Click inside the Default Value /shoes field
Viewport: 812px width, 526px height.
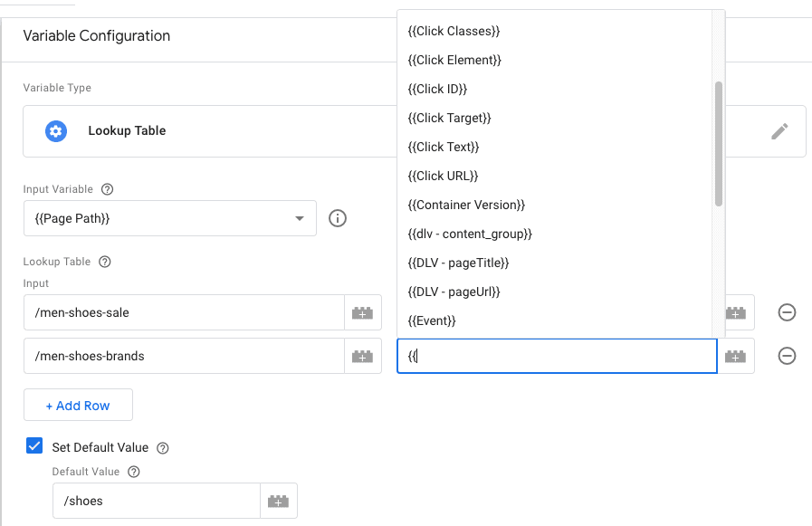154,498
